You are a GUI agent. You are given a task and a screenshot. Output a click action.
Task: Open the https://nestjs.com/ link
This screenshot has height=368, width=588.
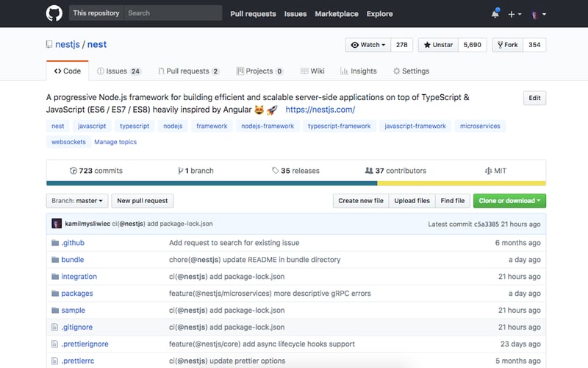[x=320, y=110]
